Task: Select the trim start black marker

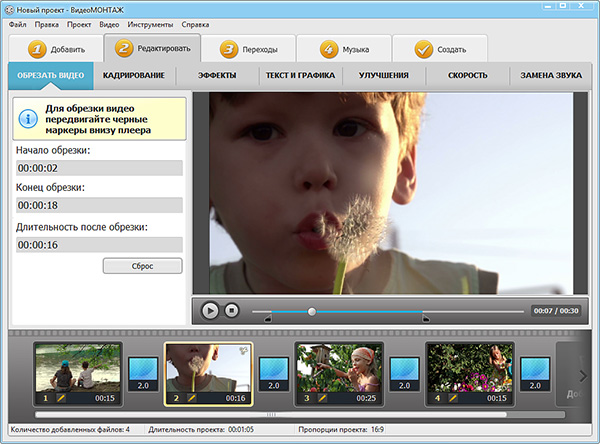Action: [268, 318]
